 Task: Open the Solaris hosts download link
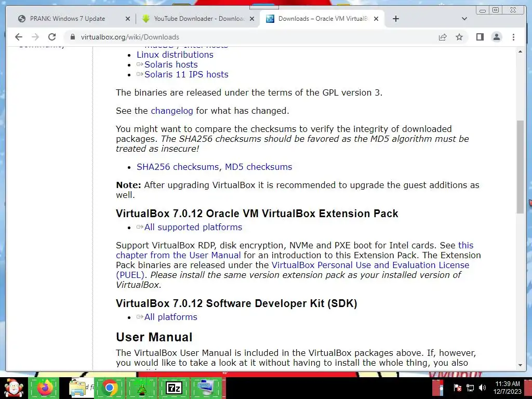170,64
